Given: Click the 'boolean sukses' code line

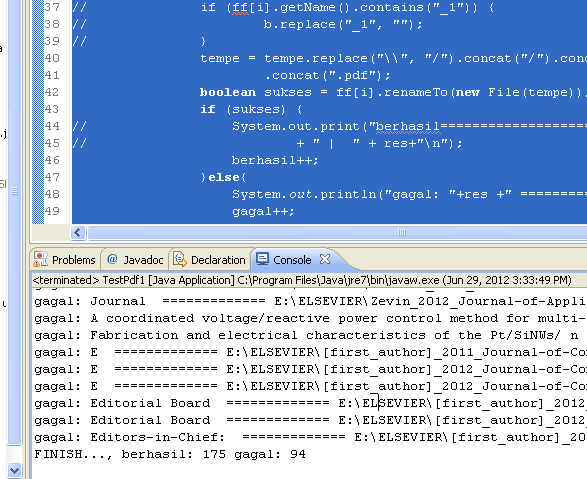Looking at the screenshot, I should point(393,92).
